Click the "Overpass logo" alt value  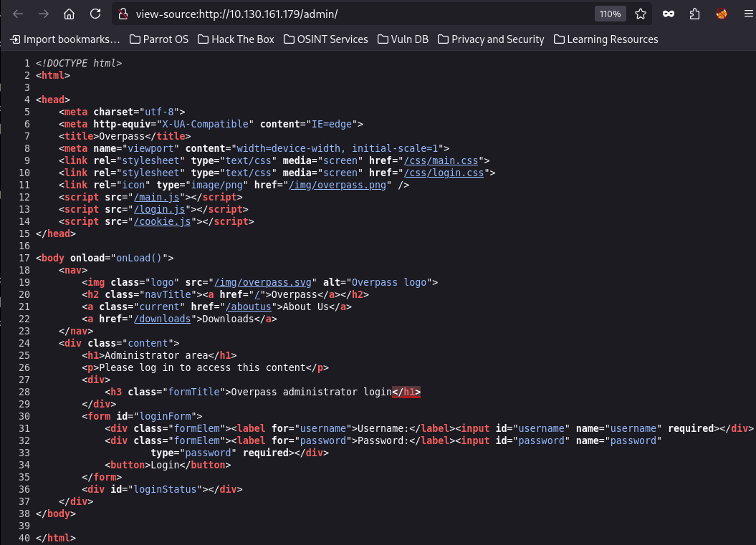[x=389, y=282]
